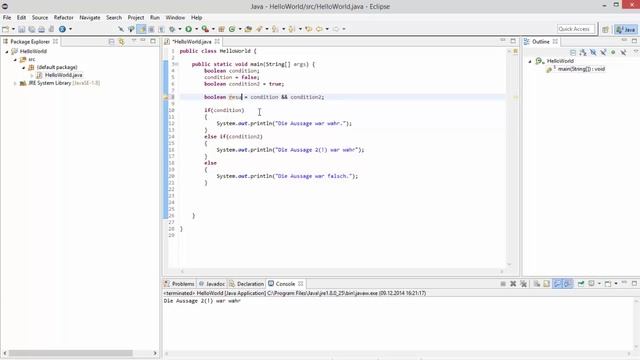Open the Display Selected Console dropdown arrow

tap(599, 284)
